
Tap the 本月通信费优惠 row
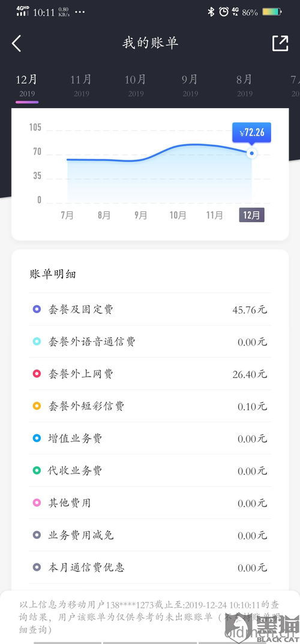pos(150,568)
